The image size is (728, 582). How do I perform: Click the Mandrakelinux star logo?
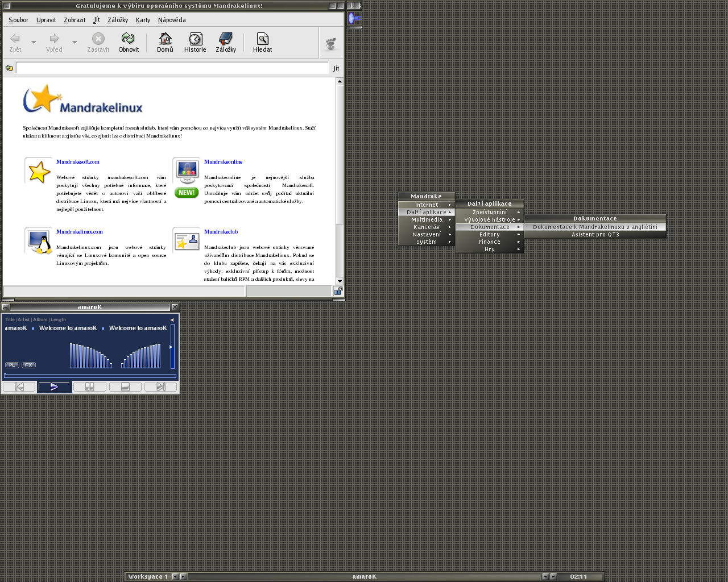pos(83,99)
